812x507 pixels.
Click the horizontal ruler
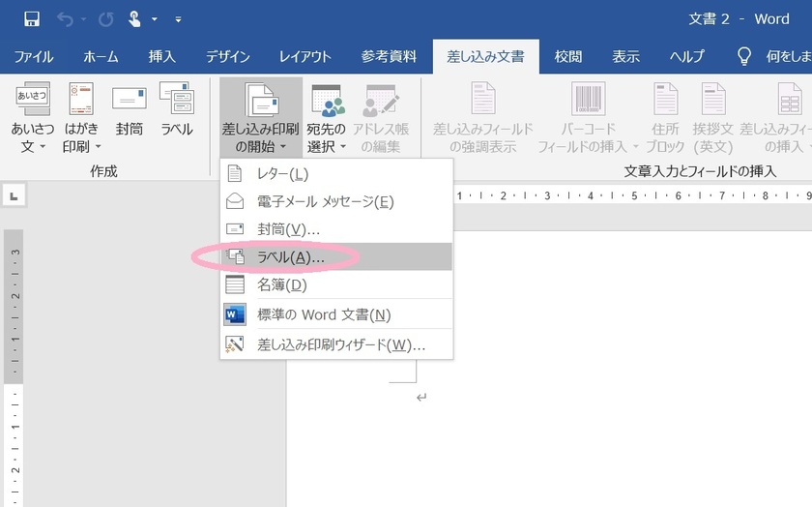632,195
